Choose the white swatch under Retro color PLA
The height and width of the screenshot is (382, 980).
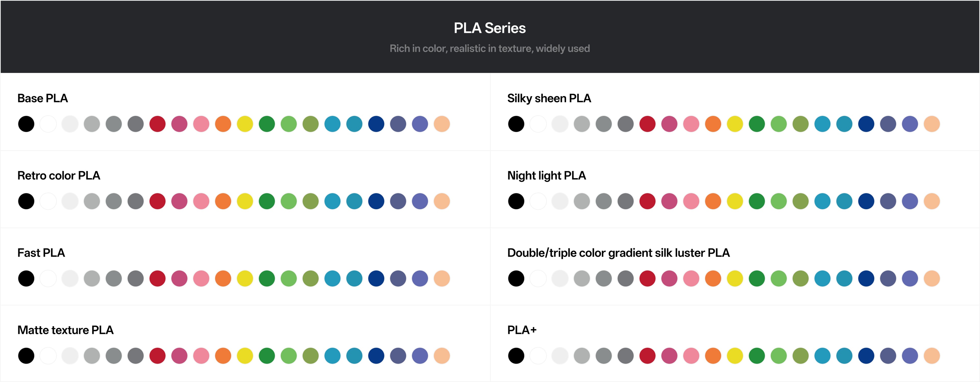[48, 201]
